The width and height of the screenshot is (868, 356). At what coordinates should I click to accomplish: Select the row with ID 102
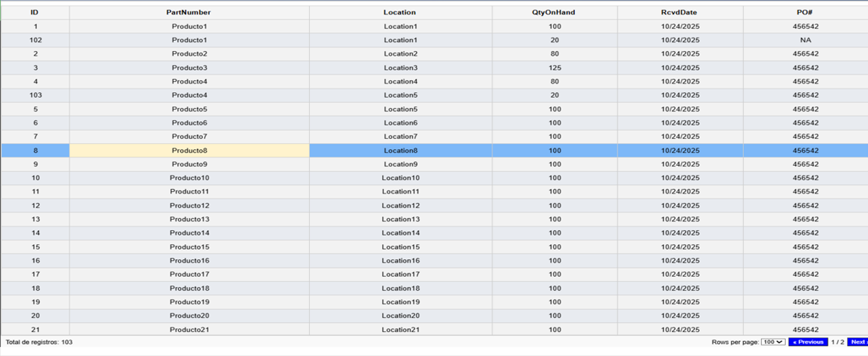click(35, 40)
